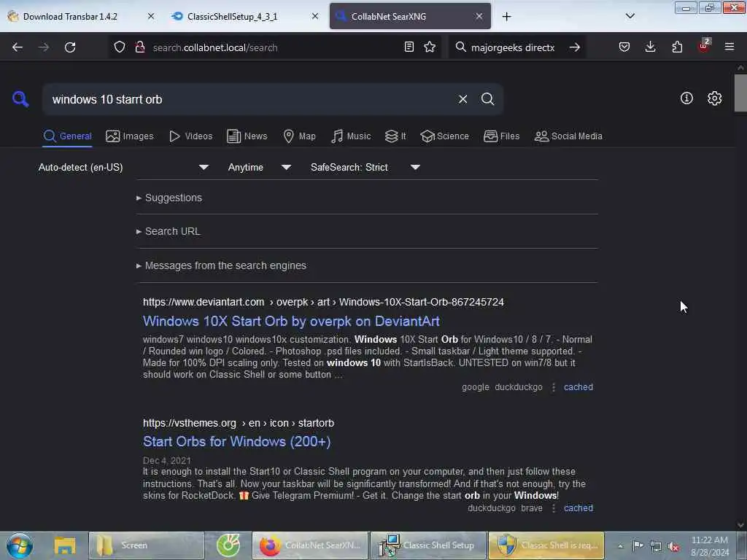Open Windows 10X Start Orb DeviantArt result
The width and height of the screenshot is (747, 560).
point(291,322)
